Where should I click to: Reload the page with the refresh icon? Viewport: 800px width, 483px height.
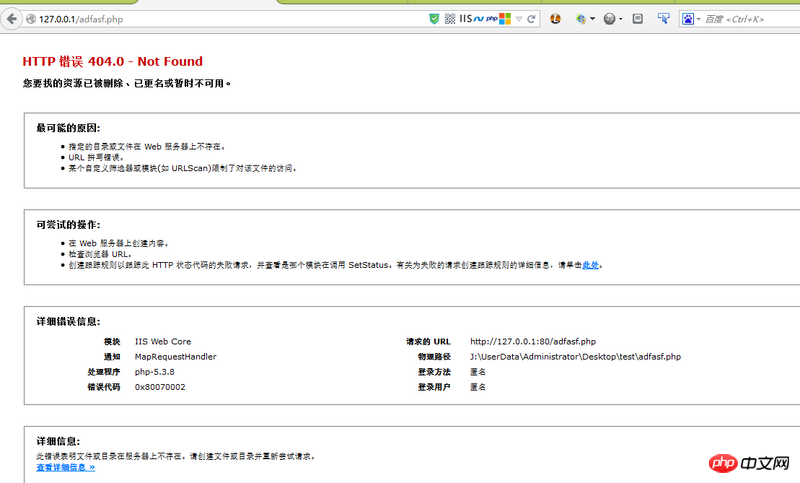[x=531, y=19]
